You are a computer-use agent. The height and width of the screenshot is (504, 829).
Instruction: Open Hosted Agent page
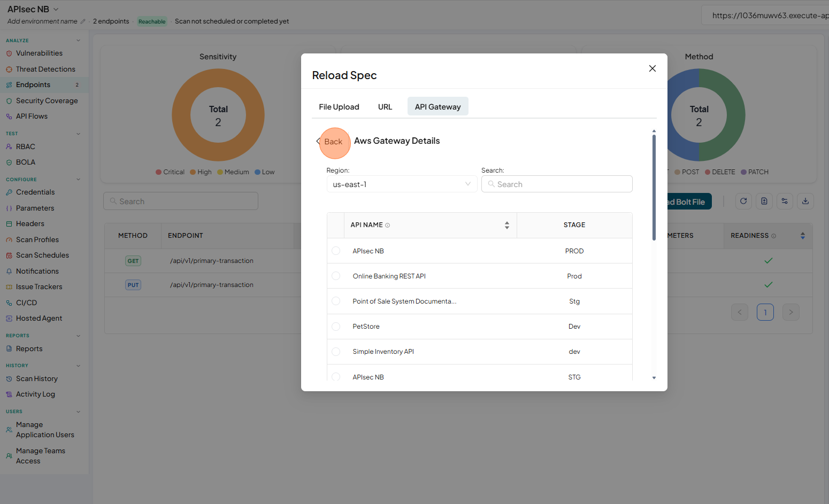tap(39, 319)
